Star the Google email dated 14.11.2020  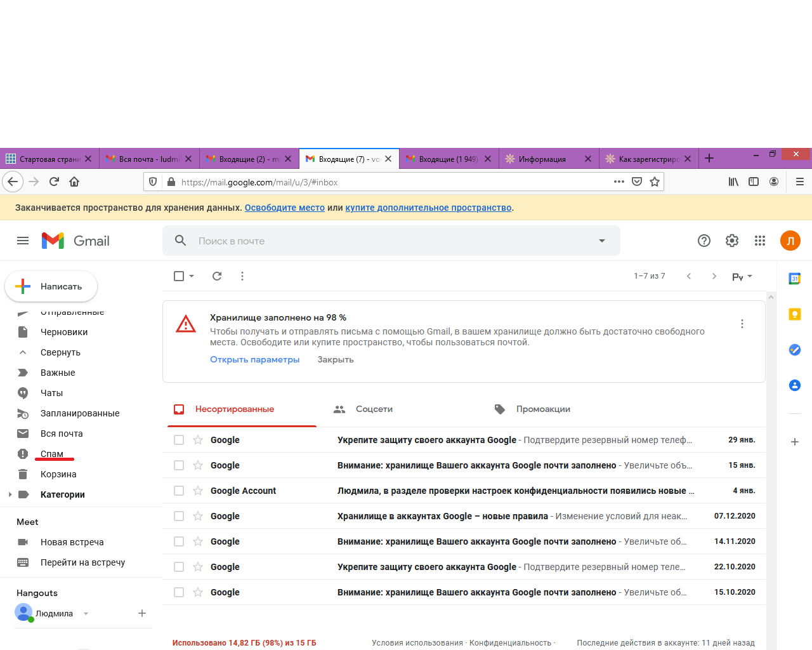coord(198,541)
